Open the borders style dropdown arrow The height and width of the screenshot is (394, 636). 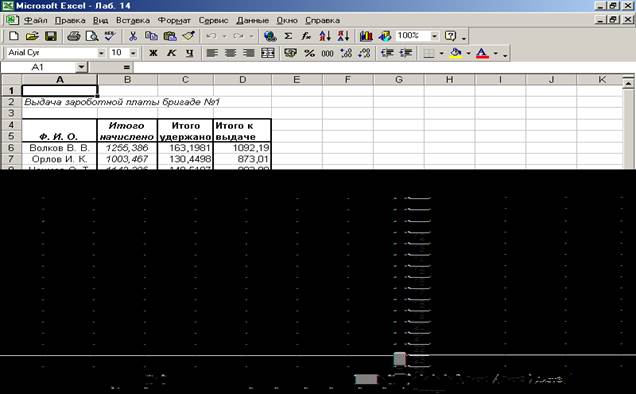tap(441, 53)
